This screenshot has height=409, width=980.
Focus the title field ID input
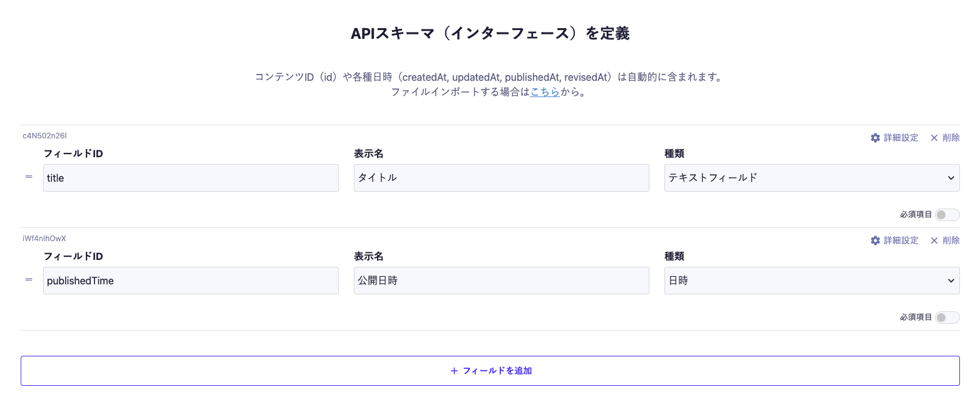[x=190, y=178]
